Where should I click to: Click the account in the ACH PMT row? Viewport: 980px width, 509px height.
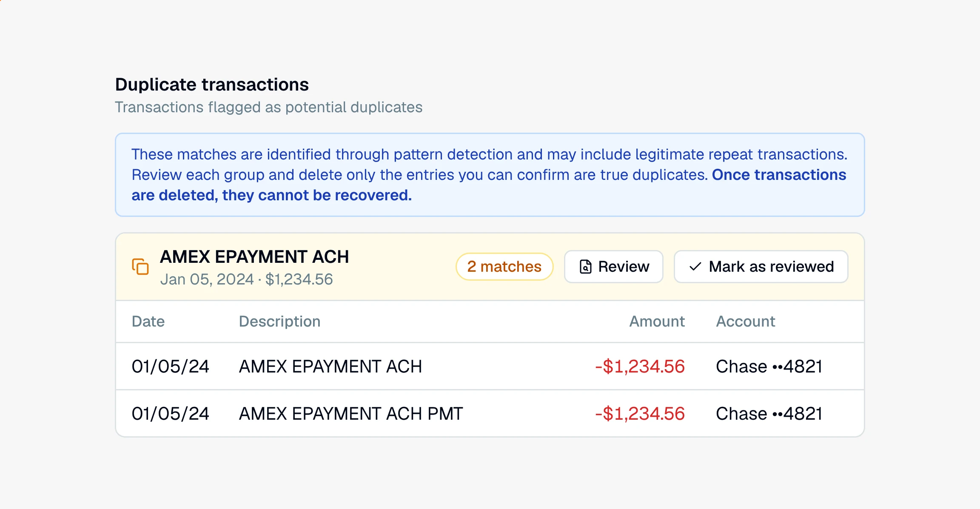pyautogui.click(x=769, y=414)
